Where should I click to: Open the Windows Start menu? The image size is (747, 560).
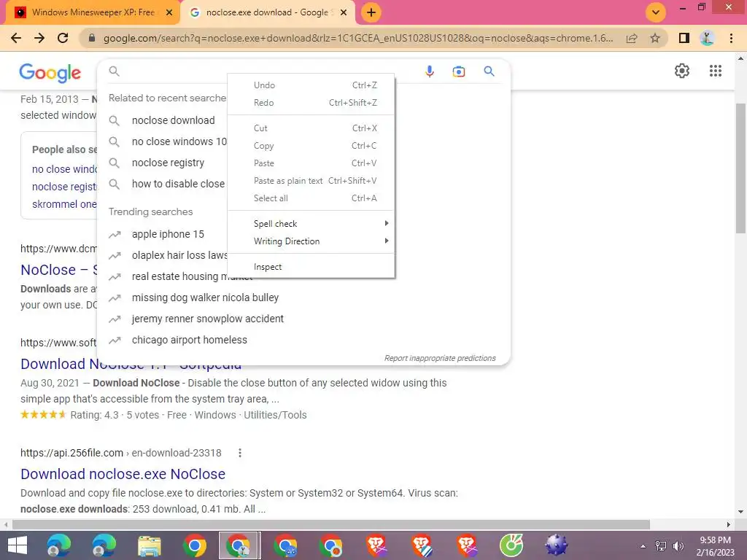[x=18, y=545]
